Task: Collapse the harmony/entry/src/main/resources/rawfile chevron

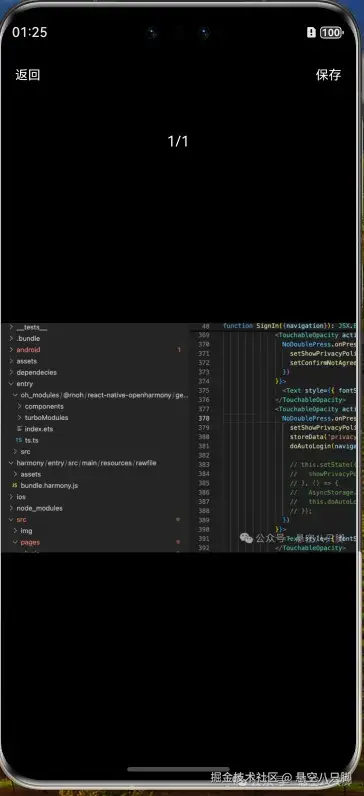Action: point(11,463)
